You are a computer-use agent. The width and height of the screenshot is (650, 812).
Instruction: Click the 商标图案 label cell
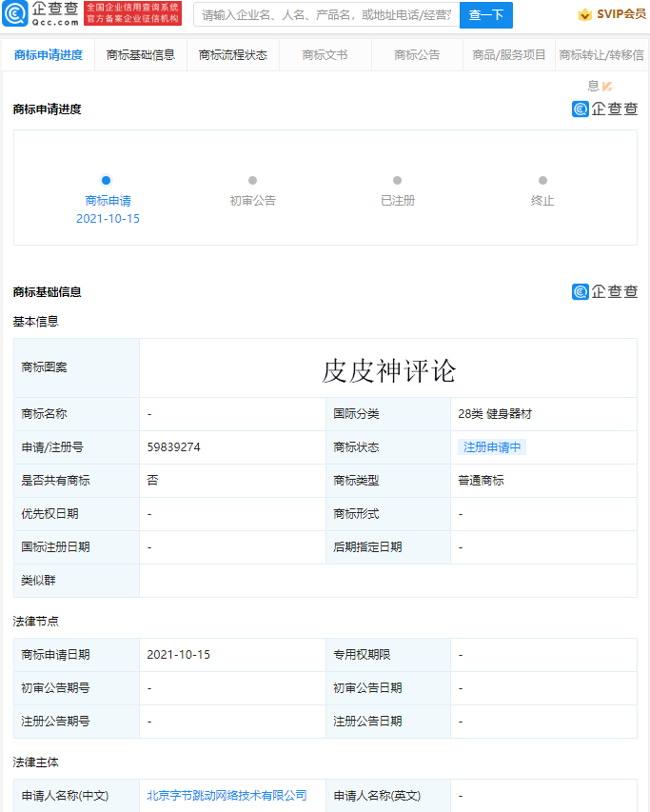coord(76,367)
